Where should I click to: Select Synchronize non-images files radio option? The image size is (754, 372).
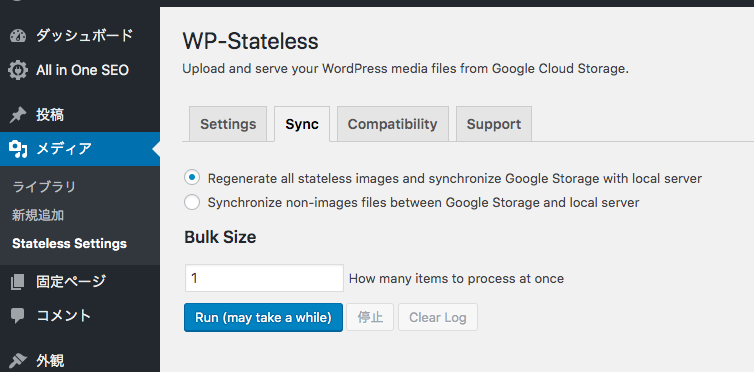192,202
